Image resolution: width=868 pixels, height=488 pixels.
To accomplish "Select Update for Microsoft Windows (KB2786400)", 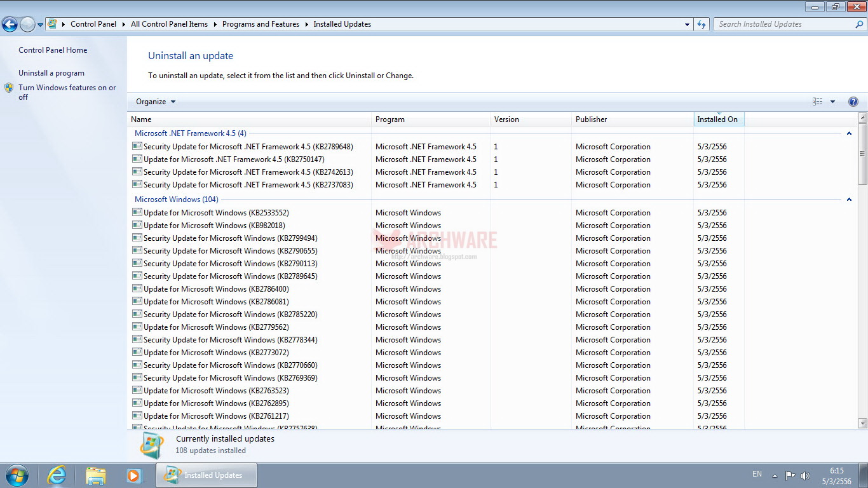I will click(x=216, y=289).
